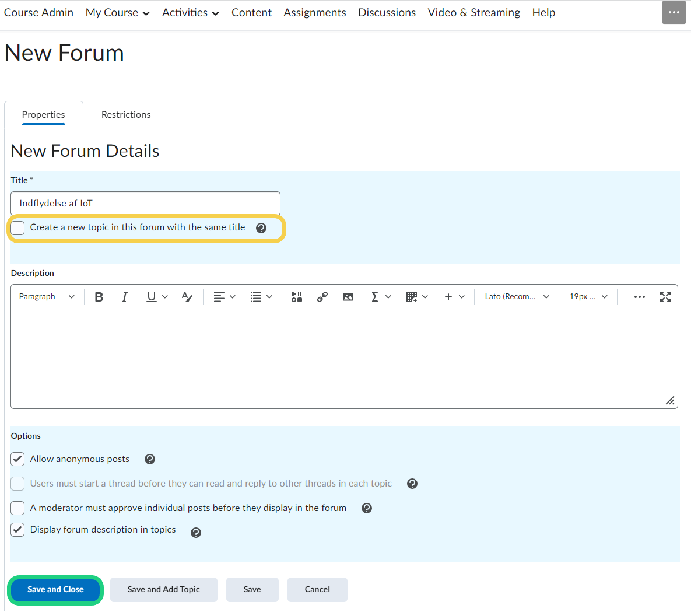Click the top-right ellipsis menu button
The image size is (691, 616).
(x=674, y=13)
